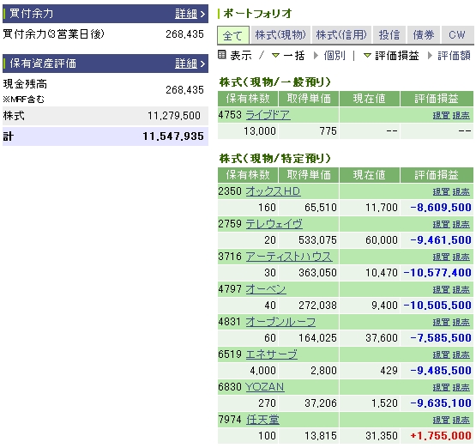Image resolution: width=476 pixels, height=448 pixels.
Task: Click 現売 in エネサーブ row
Action: pyautogui.click(x=461, y=355)
